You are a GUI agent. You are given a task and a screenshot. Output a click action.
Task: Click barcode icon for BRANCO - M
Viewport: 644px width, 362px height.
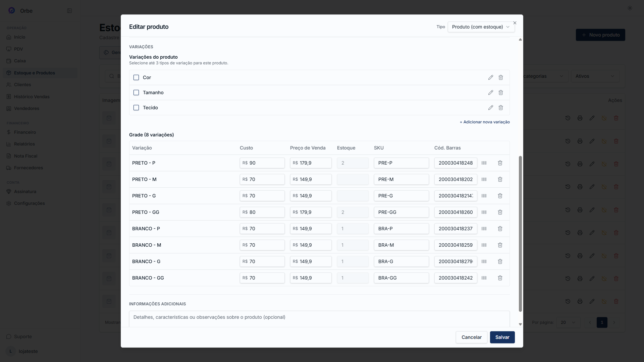click(484, 245)
